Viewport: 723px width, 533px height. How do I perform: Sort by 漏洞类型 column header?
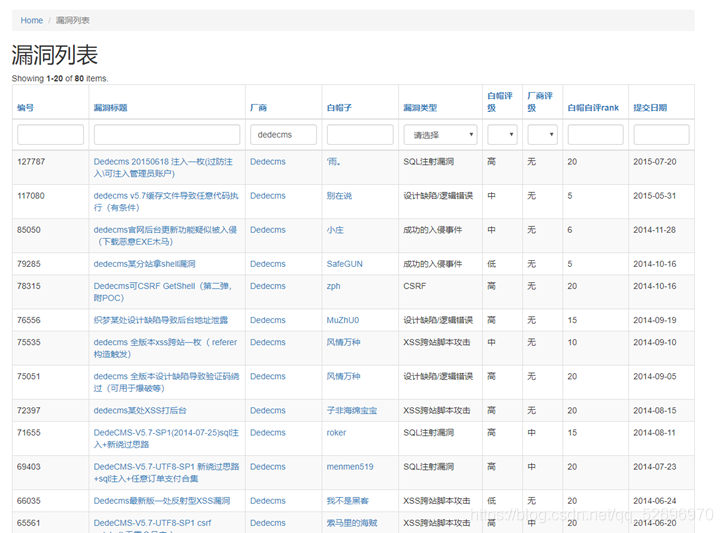(x=420, y=107)
